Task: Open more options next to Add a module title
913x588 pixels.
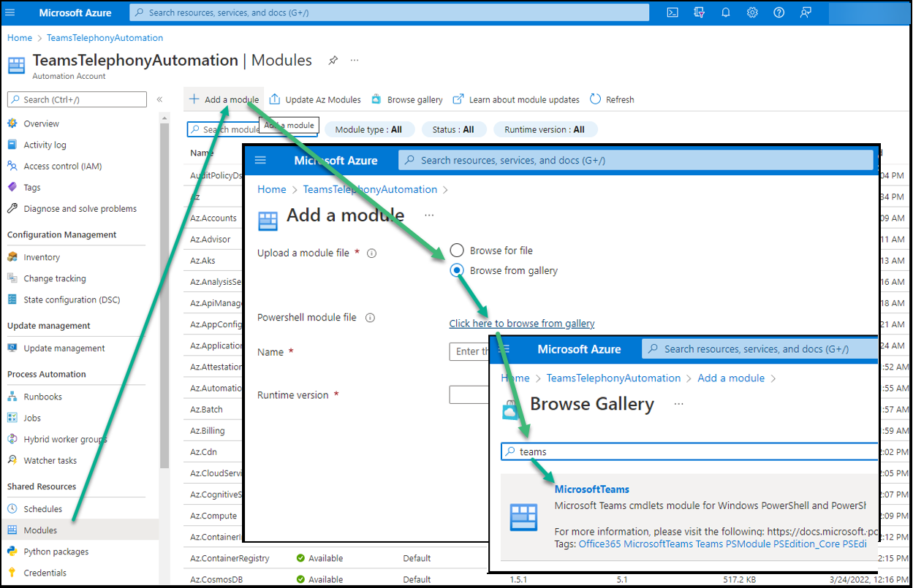Action: pyautogui.click(x=429, y=215)
